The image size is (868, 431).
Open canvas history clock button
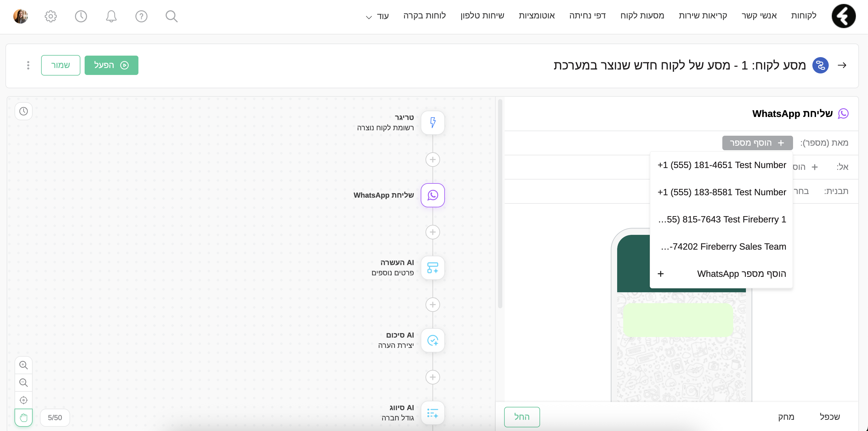tap(23, 111)
